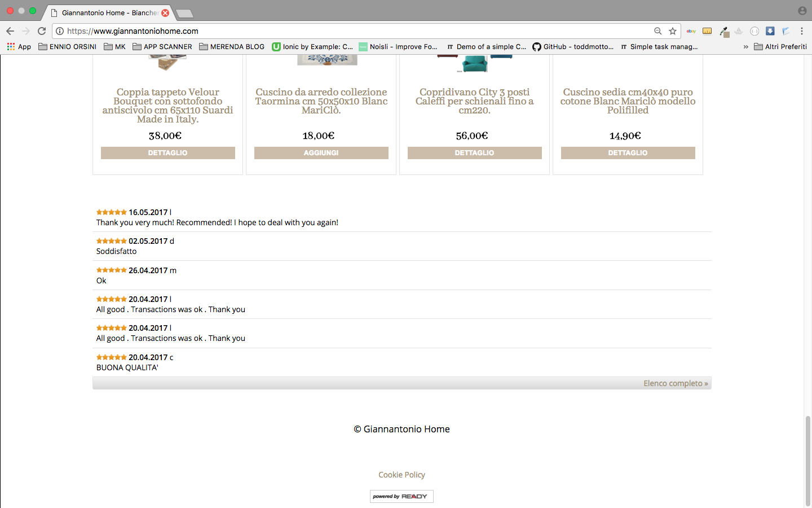Image resolution: width=812 pixels, height=508 pixels.
Task: Expand the hidden bookmarks chevron
Action: click(x=745, y=47)
